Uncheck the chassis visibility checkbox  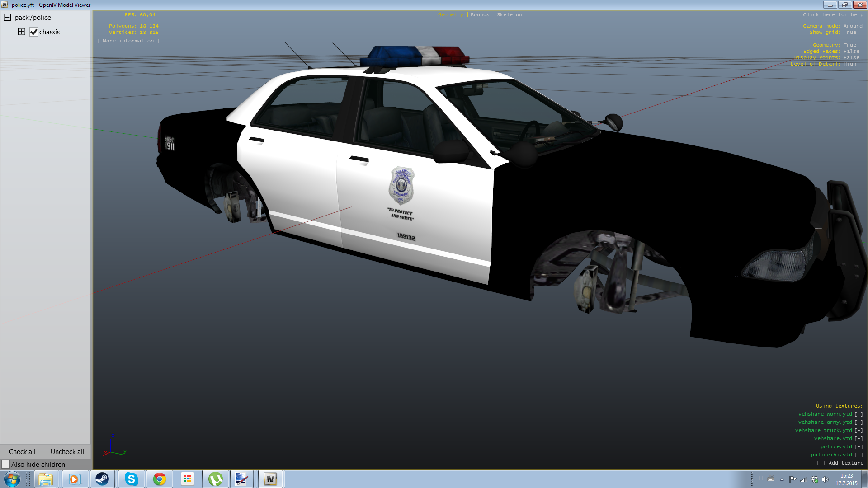[x=33, y=32]
